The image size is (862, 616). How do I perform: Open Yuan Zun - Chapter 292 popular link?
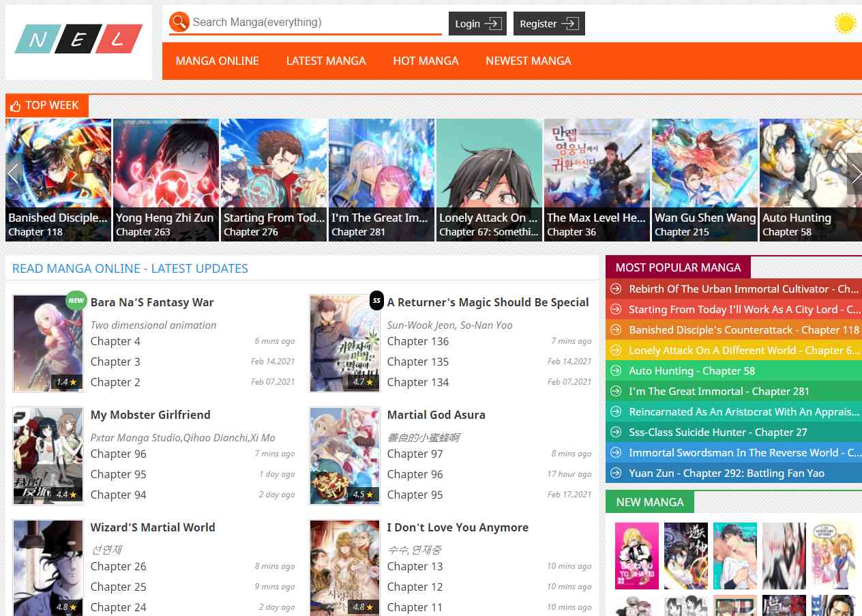point(727,473)
